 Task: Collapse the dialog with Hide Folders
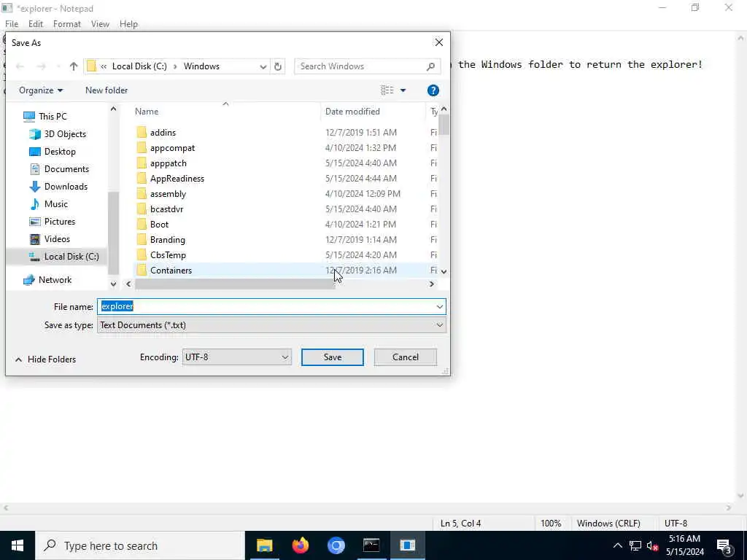pyautogui.click(x=46, y=359)
